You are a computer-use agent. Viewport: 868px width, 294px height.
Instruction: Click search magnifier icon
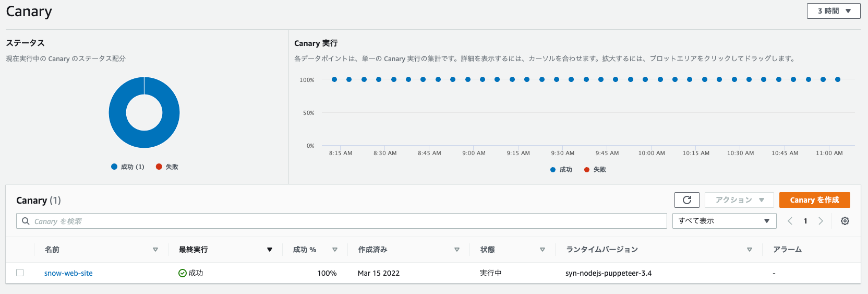click(26, 221)
